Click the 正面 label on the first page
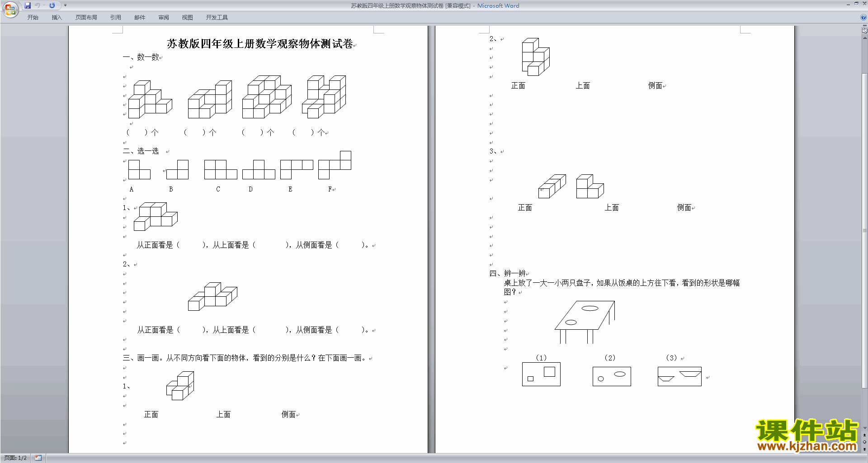 (x=151, y=414)
